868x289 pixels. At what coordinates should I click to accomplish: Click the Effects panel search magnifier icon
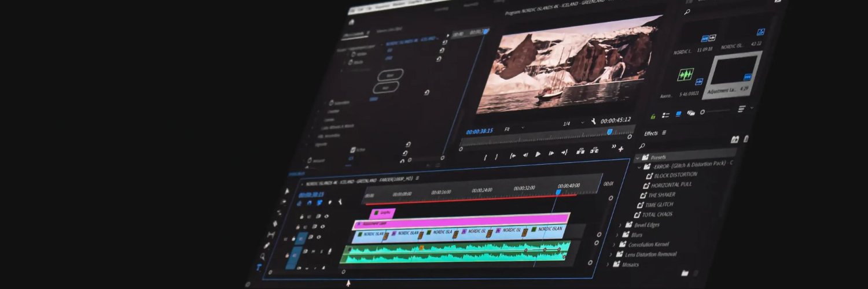(642, 146)
